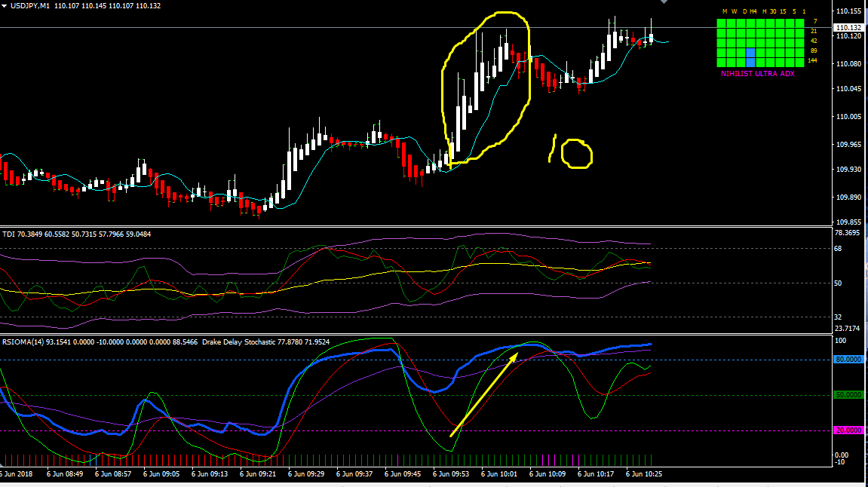Click the ADX period label 144

[x=813, y=61]
